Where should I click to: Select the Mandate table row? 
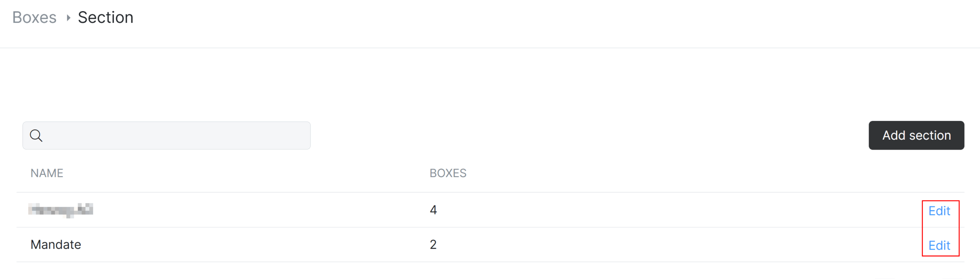tap(490, 245)
